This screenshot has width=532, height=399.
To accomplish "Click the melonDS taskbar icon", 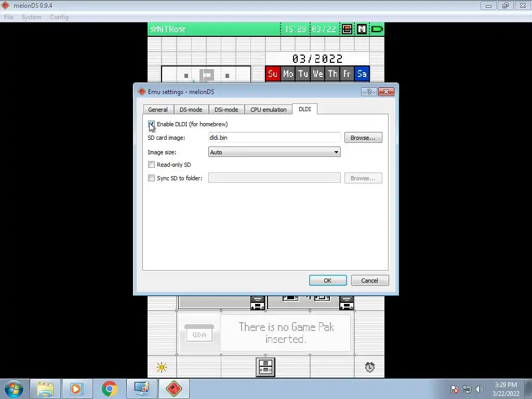I will (174, 389).
